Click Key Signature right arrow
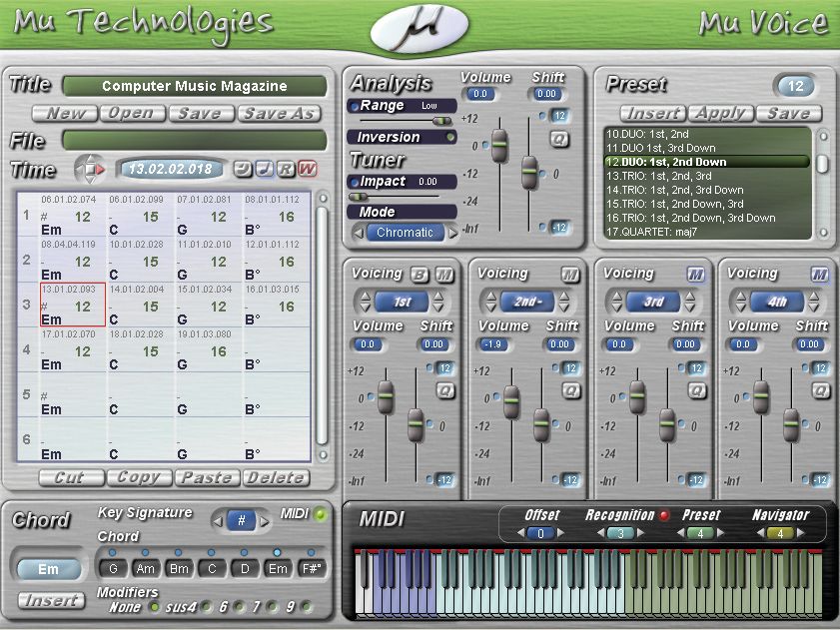This screenshot has height=630, width=840. pos(264,521)
